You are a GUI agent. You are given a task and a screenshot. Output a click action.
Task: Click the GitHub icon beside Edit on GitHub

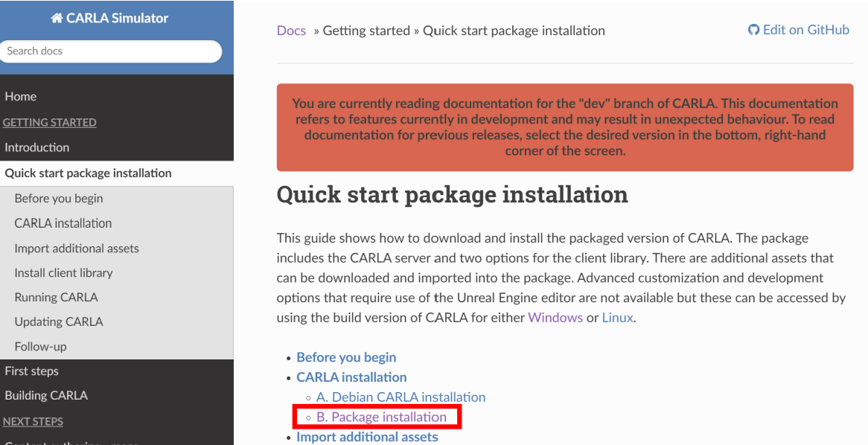click(x=753, y=30)
